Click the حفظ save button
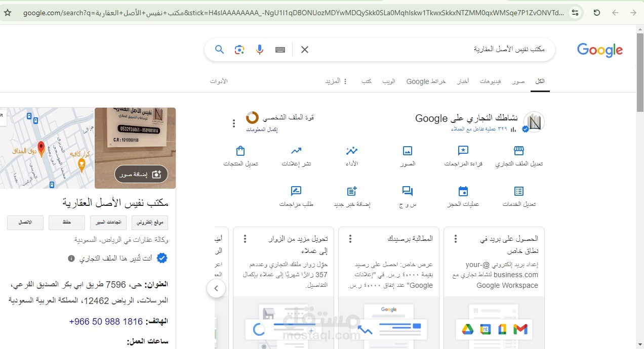644x349 pixels. pos(67,223)
